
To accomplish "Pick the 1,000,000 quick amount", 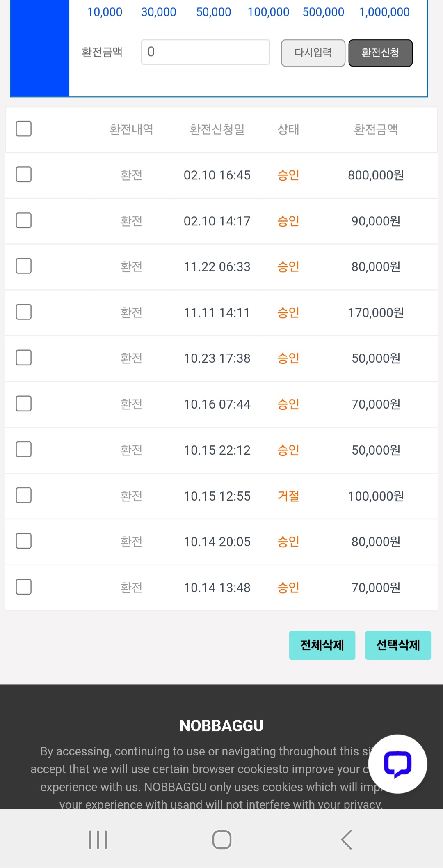I will (384, 12).
